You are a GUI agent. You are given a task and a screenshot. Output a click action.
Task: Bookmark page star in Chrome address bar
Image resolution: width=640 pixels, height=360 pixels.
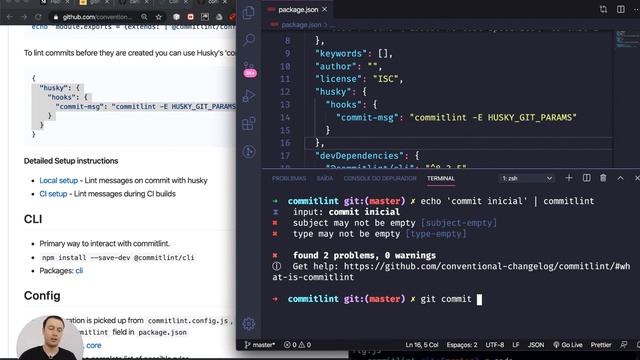[159, 17]
